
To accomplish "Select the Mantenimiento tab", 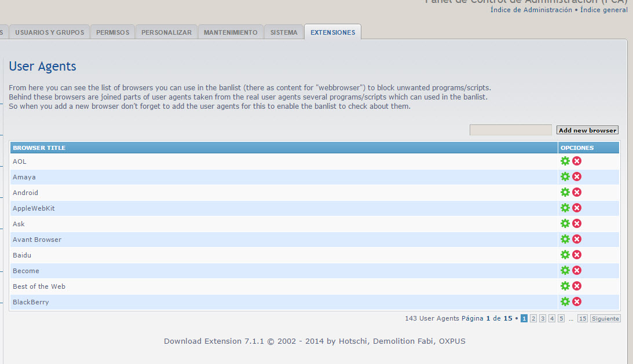I will tap(230, 32).
